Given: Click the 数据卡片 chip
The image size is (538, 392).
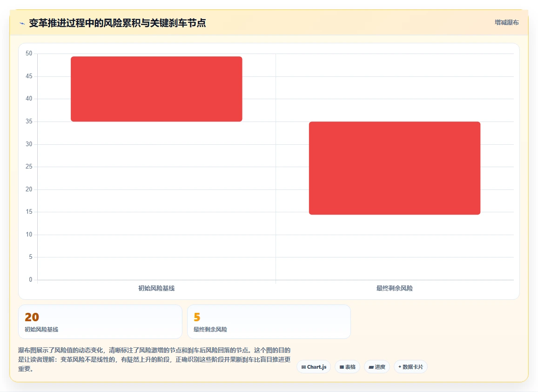Looking at the screenshot, I should pyautogui.click(x=410, y=367).
